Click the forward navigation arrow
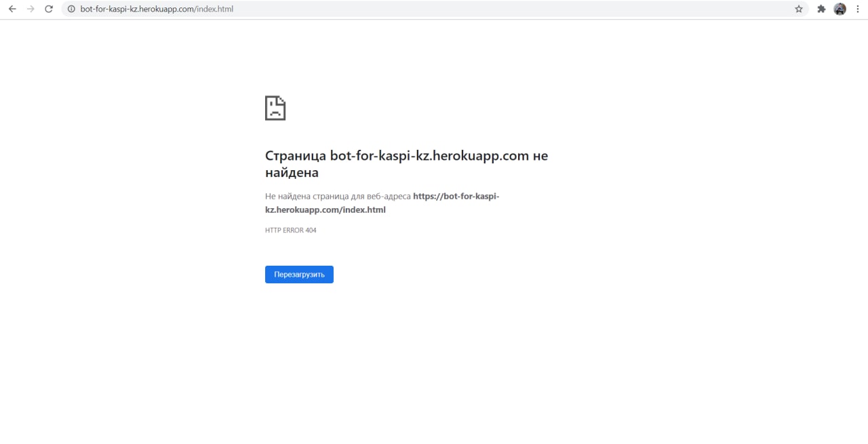This screenshot has width=868, height=444. pos(31,9)
